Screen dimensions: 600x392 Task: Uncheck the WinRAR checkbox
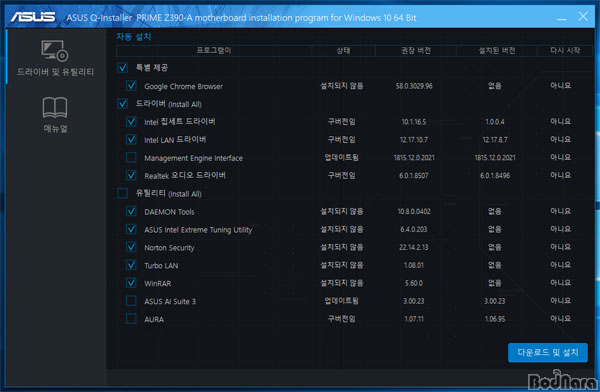pyautogui.click(x=131, y=283)
